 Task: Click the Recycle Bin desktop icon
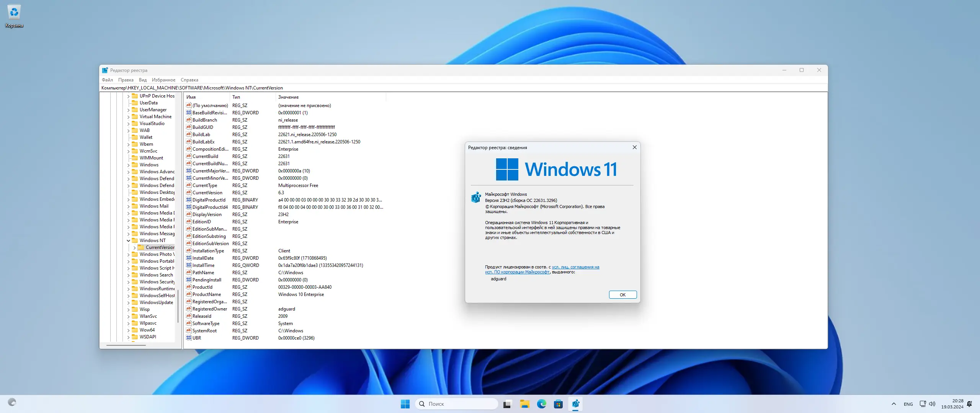tap(14, 13)
